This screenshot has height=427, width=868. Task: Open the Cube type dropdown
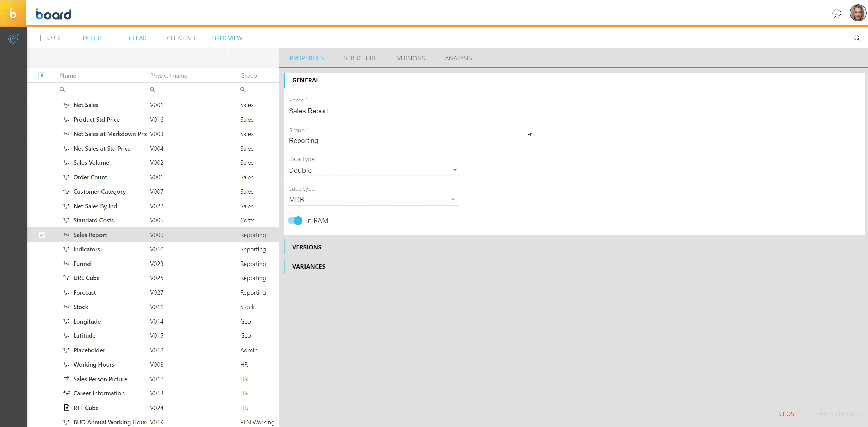[x=453, y=199]
